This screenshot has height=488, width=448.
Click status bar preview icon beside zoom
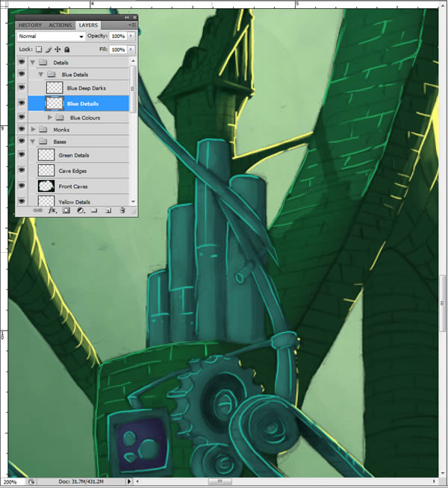pyautogui.click(x=31, y=482)
